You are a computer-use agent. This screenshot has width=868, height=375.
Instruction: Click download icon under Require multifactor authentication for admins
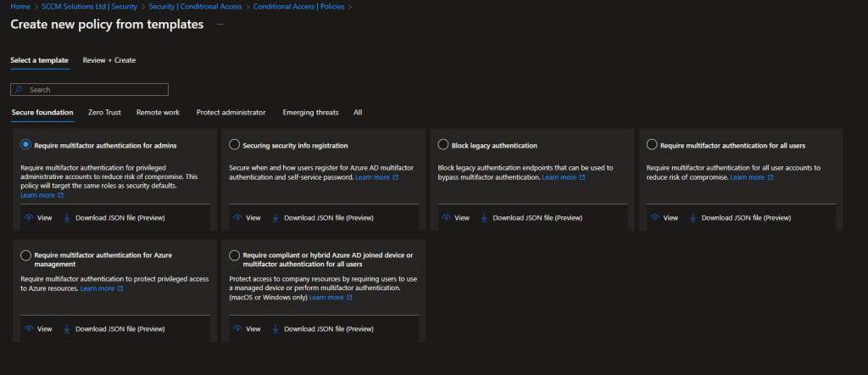[67, 218]
